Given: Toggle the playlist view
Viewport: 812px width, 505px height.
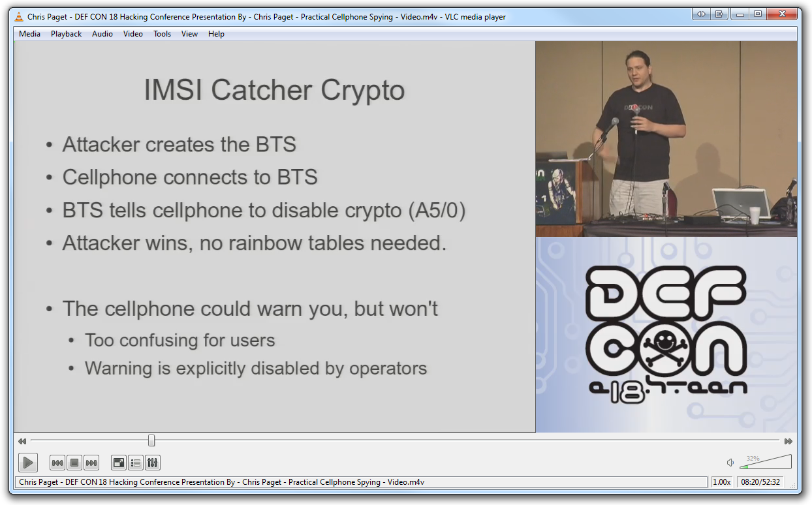Looking at the screenshot, I should click(x=136, y=463).
